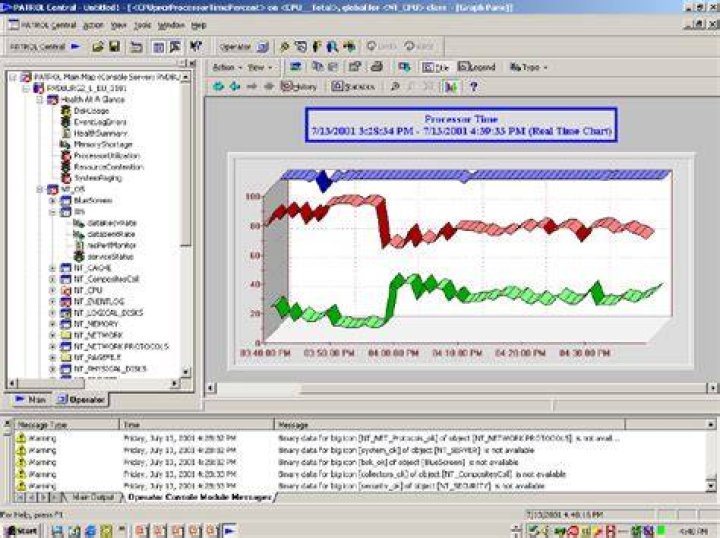Open the Action menu in menu bar
This screenshot has width=720, height=538.
(93, 25)
